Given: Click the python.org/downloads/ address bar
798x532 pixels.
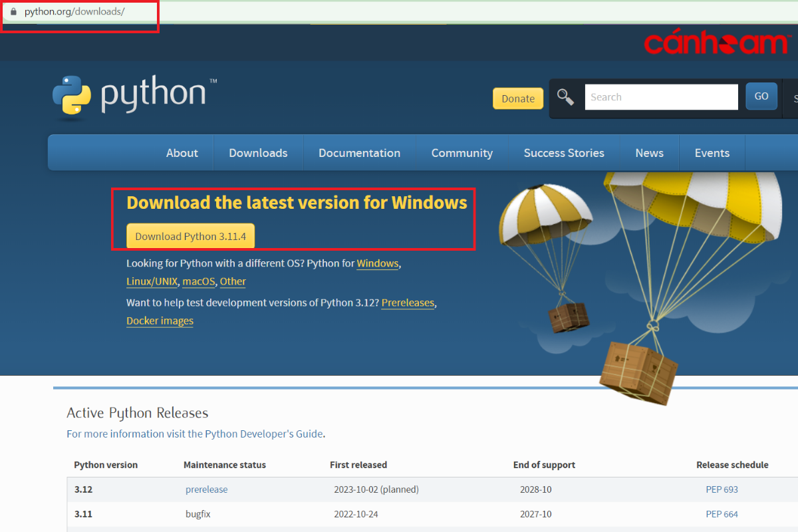Looking at the screenshot, I should click(74, 12).
